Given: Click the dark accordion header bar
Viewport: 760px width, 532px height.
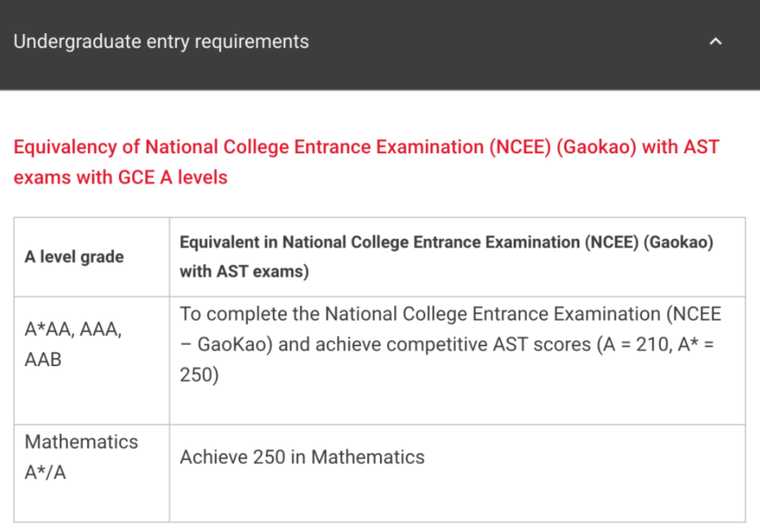Looking at the screenshot, I should (x=380, y=44).
